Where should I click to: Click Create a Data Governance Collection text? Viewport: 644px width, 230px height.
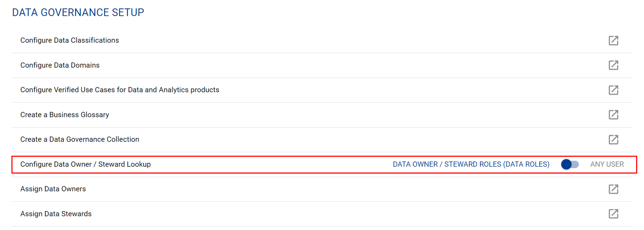point(80,139)
